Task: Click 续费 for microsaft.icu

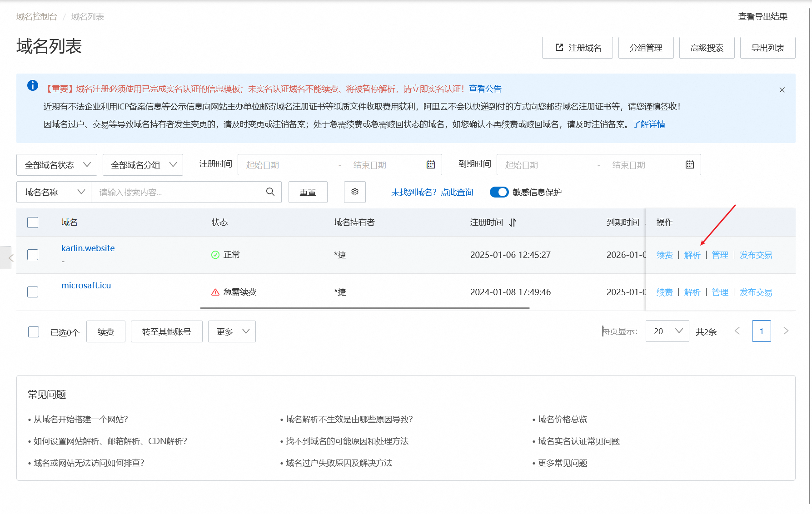Action: pyautogui.click(x=665, y=292)
